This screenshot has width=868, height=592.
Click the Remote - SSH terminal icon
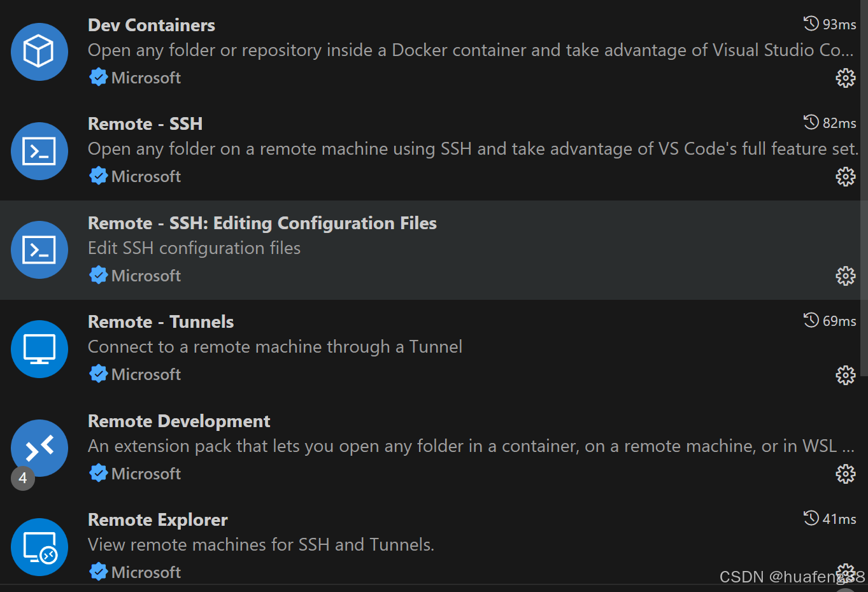(x=39, y=151)
